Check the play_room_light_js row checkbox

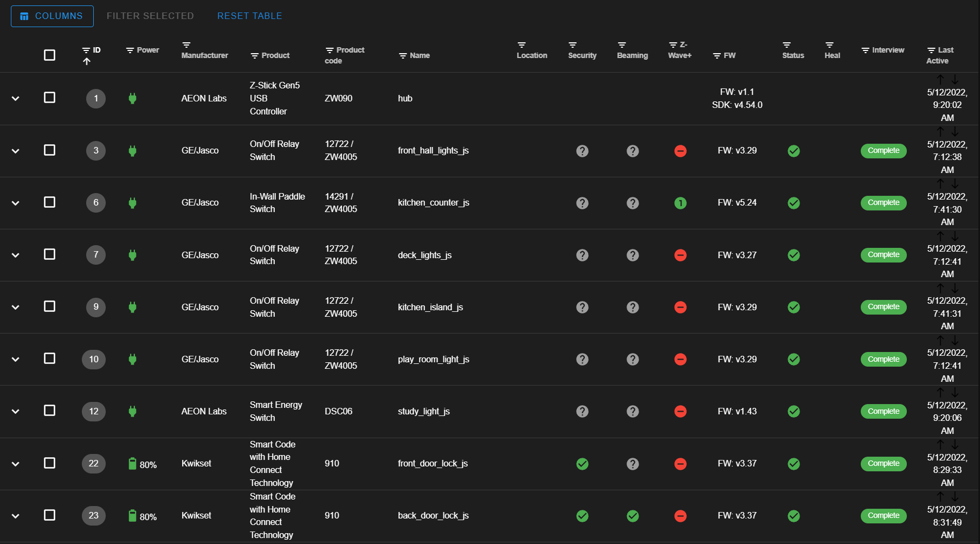(x=49, y=358)
